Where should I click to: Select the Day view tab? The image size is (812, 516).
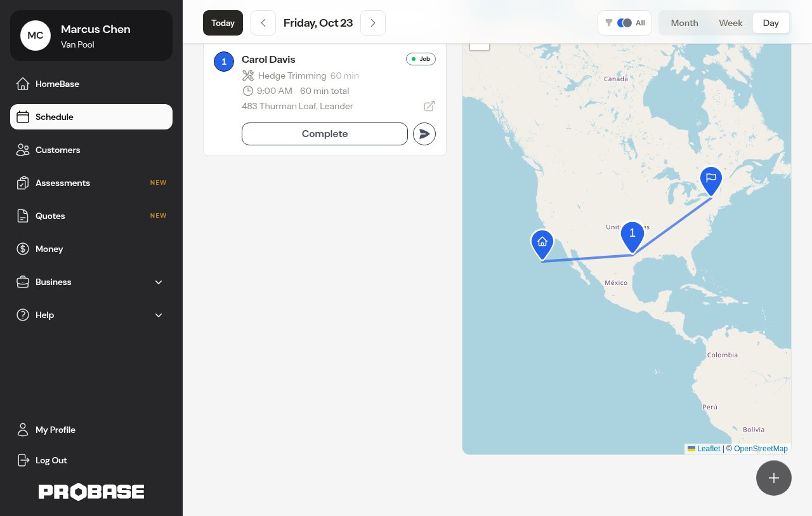coord(771,23)
